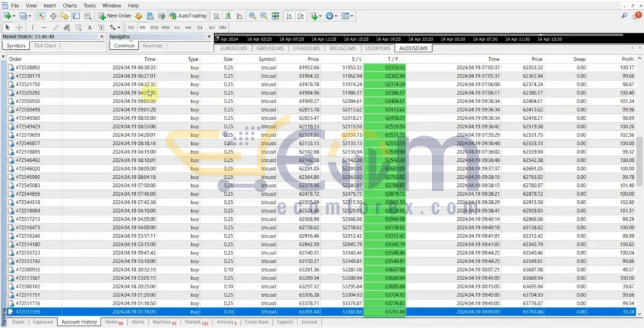Screen dimensions: 644x328
Task: Select the M1 timeframe
Action: pos(131,28)
